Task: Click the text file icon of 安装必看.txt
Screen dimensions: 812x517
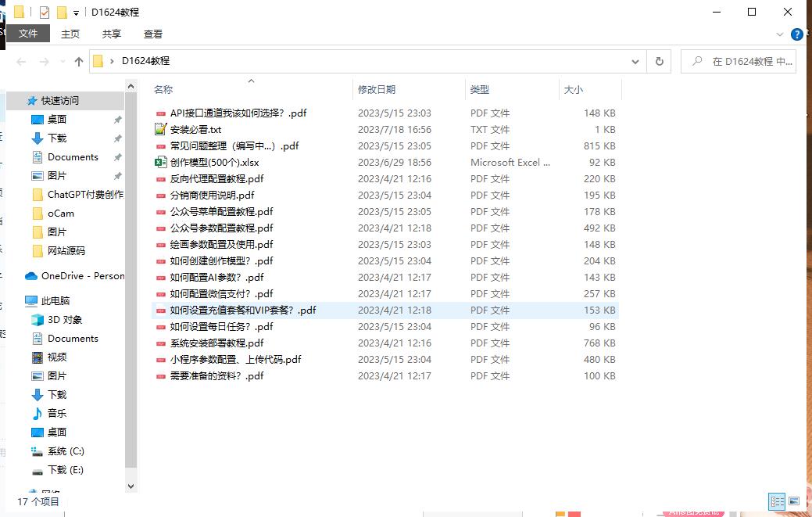Action: point(160,129)
